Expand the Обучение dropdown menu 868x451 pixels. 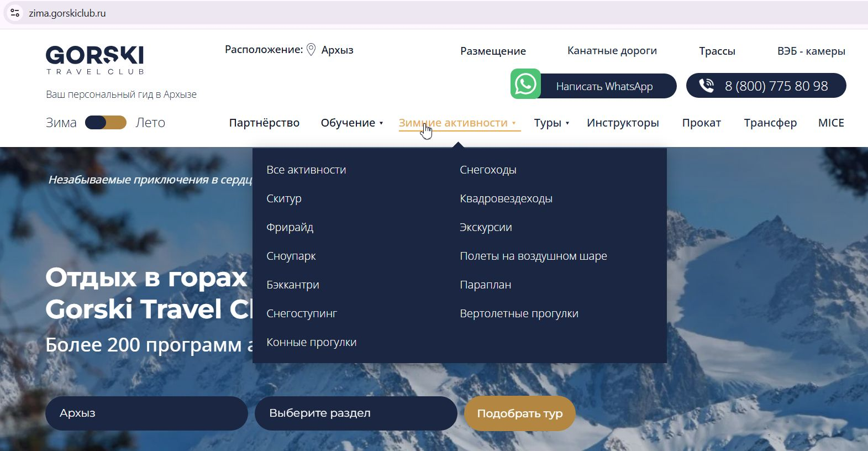(352, 123)
